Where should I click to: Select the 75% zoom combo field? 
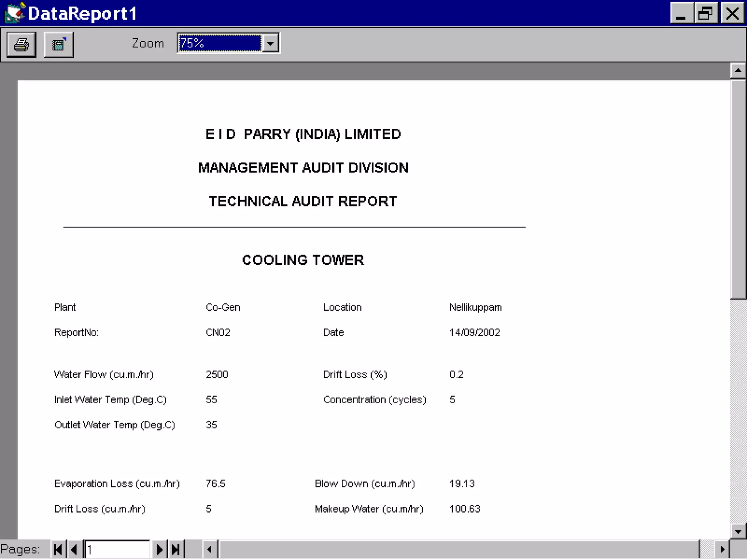[x=220, y=43]
